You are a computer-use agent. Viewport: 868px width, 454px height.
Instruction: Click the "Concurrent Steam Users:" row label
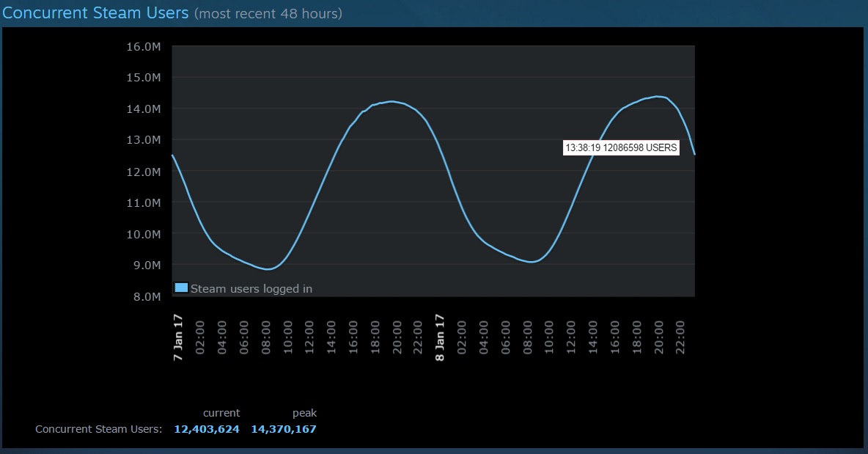[98, 429]
